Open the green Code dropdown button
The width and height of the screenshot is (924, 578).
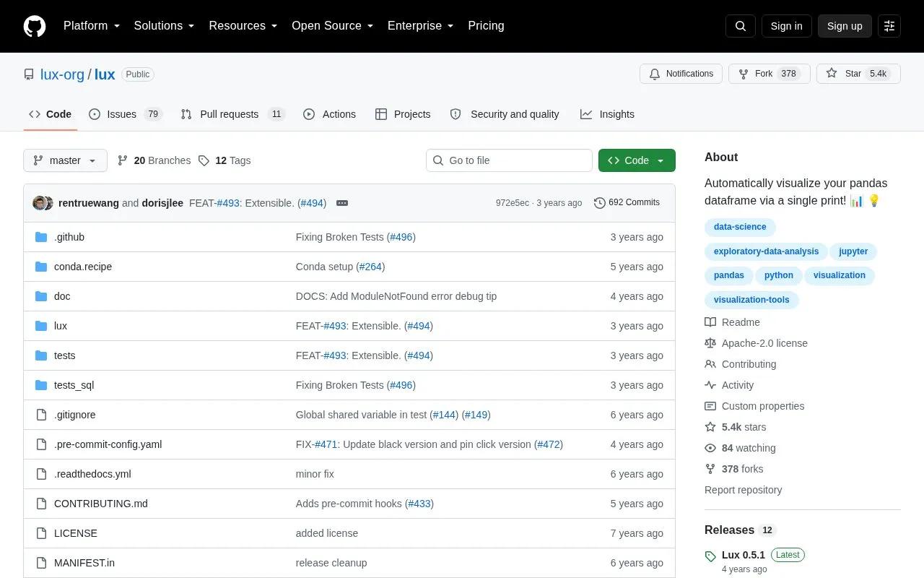637,160
